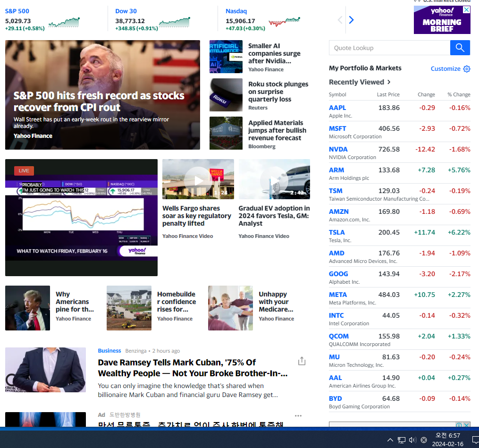Open Unhappy with your Medicare story
This screenshot has height=448, width=479.
click(x=276, y=302)
